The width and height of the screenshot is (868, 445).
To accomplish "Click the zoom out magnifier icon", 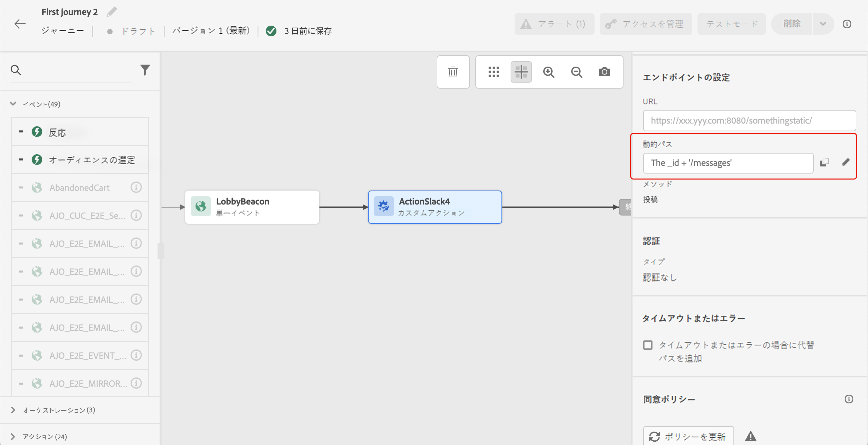I will 577,72.
